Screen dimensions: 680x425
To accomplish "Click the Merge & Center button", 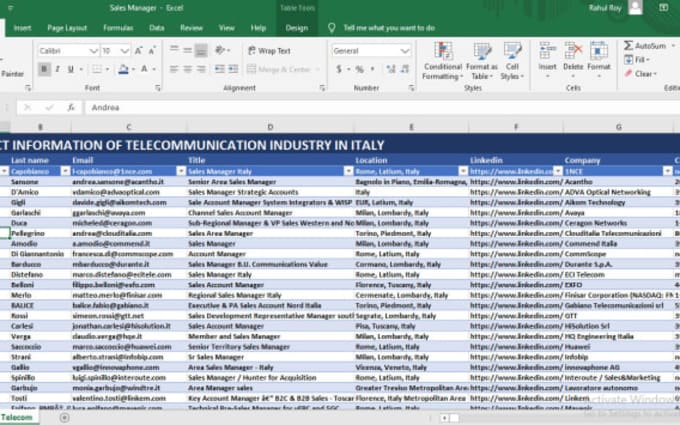I will click(x=279, y=69).
